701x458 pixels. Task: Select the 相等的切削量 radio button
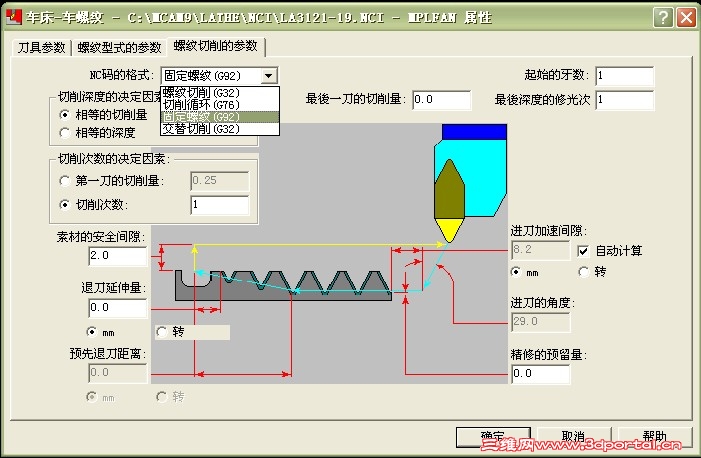[64, 115]
